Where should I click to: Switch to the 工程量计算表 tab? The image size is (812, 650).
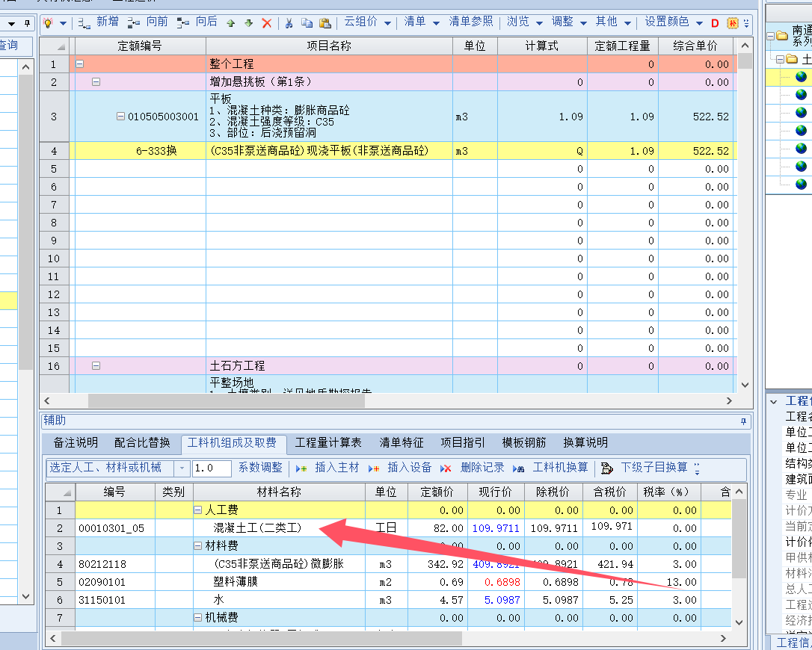(x=328, y=443)
